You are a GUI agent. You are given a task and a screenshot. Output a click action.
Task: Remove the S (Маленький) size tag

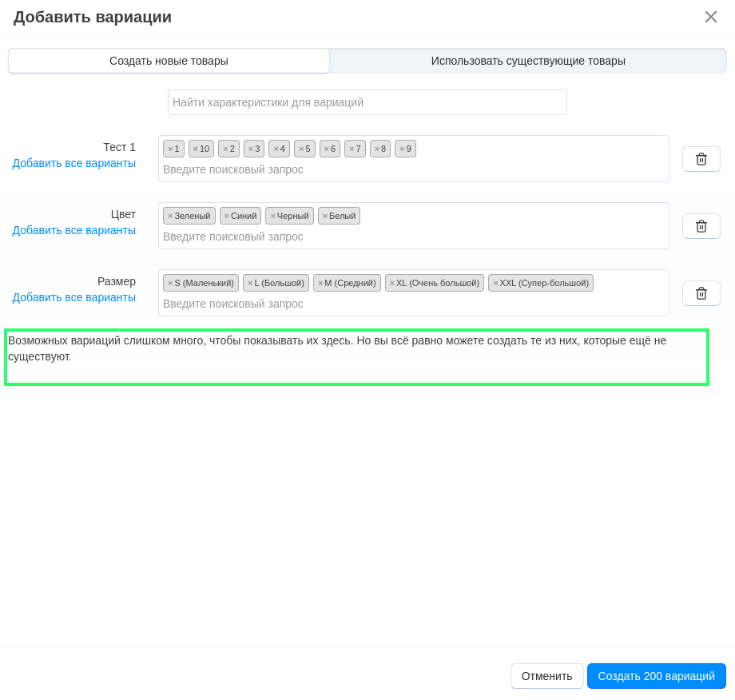(x=170, y=283)
